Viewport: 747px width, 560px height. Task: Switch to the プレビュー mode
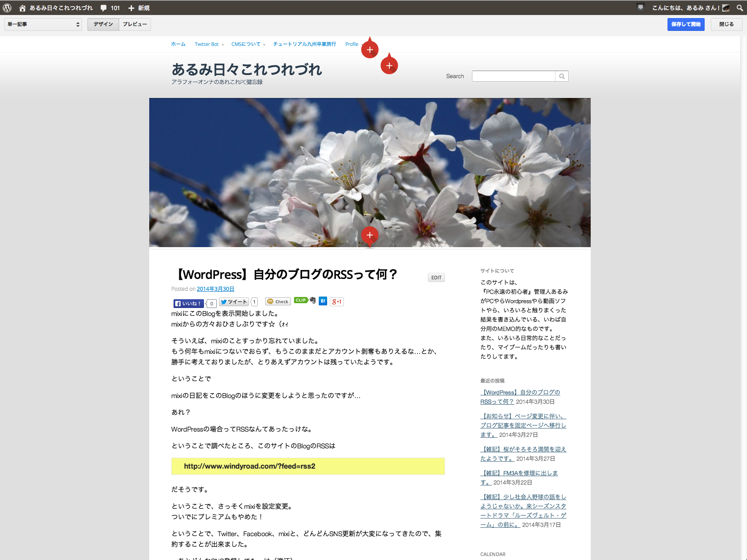135,24
